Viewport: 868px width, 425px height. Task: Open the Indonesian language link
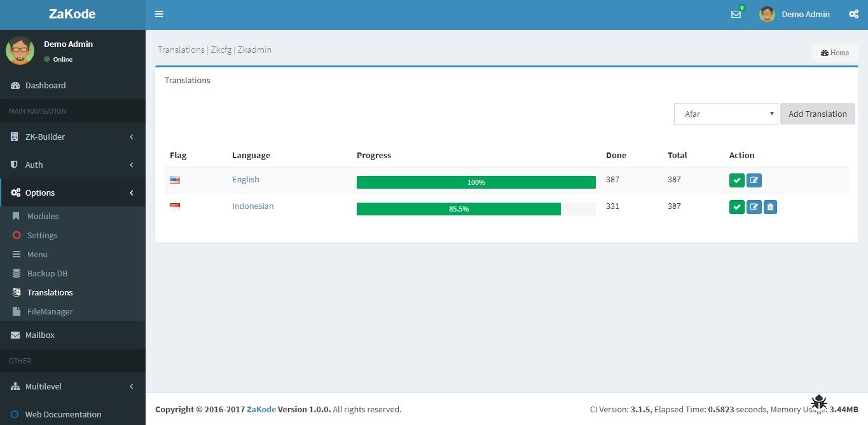point(252,206)
